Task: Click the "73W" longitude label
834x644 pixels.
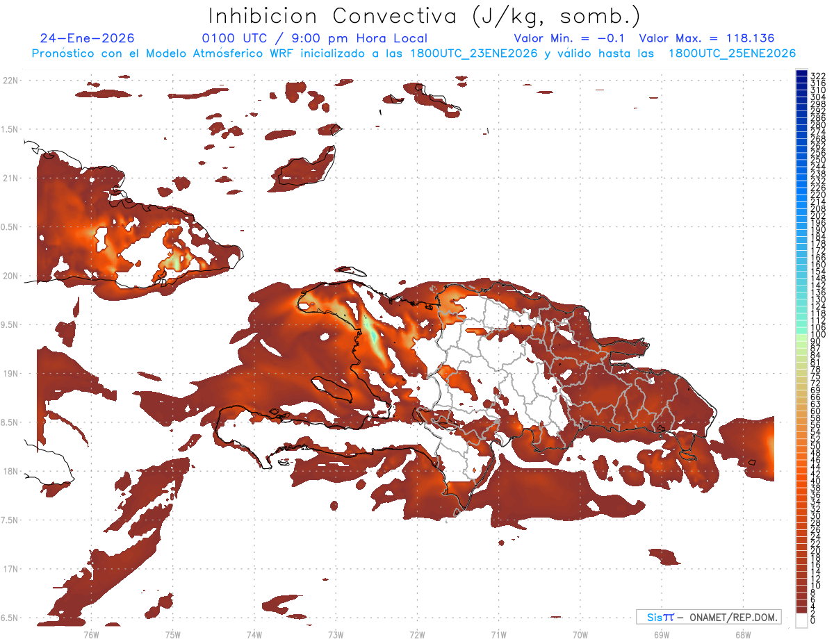Action: point(336,634)
